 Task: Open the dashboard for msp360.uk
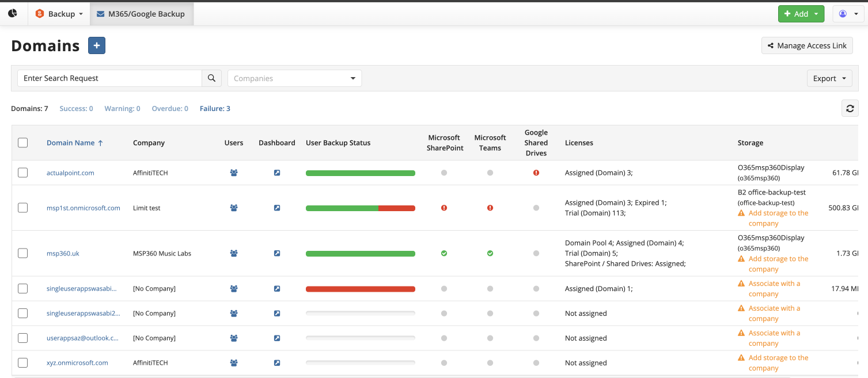[277, 253]
